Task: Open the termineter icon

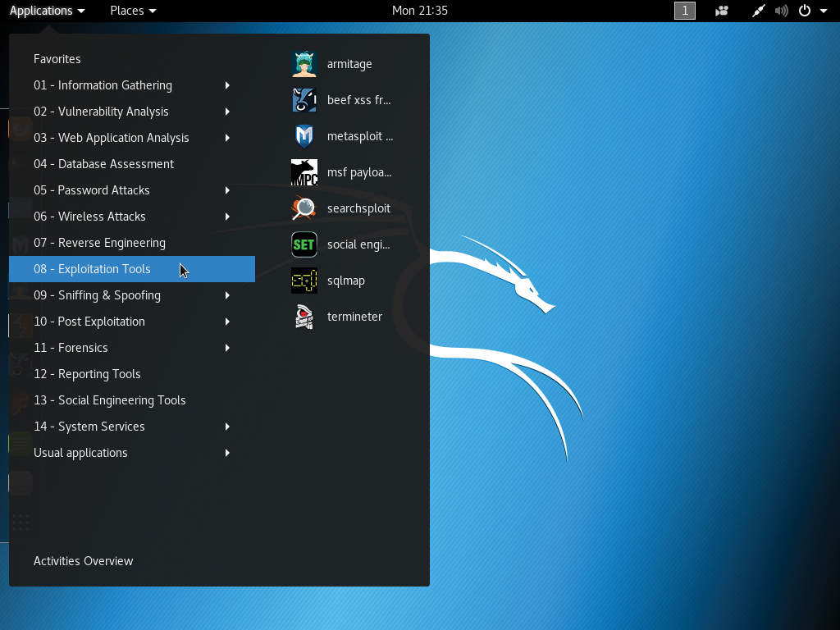Action: pyautogui.click(x=304, y=317)
